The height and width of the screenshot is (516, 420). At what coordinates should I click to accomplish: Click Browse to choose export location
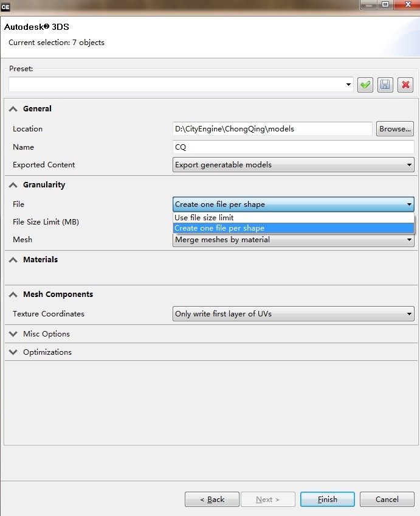coord(394,128)
